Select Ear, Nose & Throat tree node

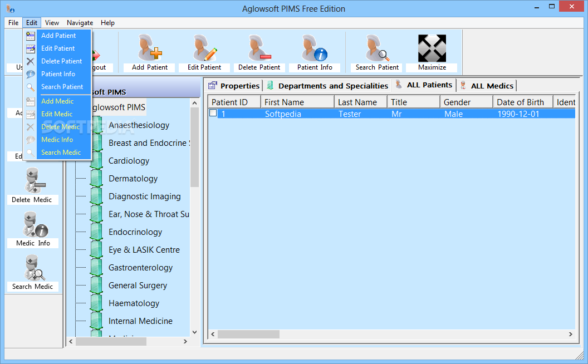click(x=149, y=214)
